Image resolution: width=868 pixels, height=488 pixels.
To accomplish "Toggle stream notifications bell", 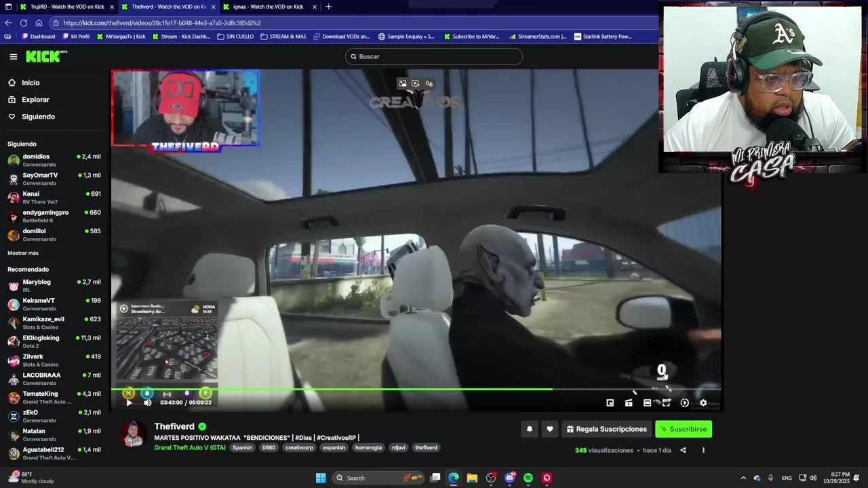I will tap(530, 429).
